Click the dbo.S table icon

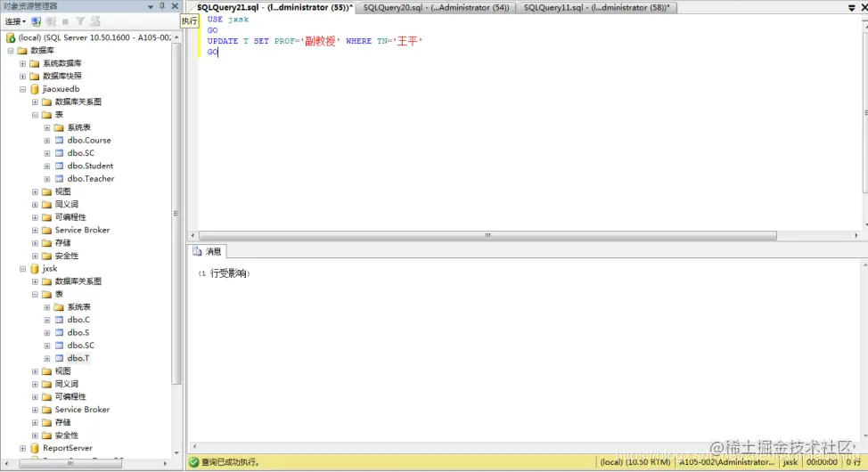pyautogui.click(x=59, y=332)
